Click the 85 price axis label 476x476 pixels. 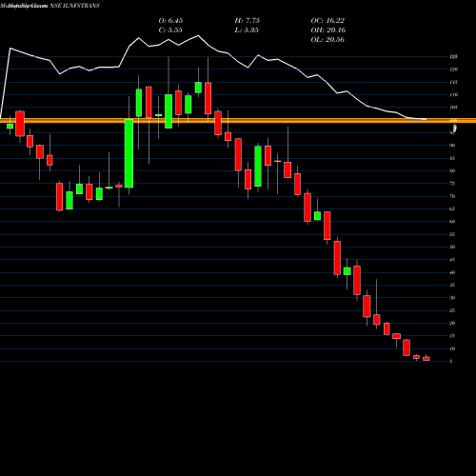point(452,158)
